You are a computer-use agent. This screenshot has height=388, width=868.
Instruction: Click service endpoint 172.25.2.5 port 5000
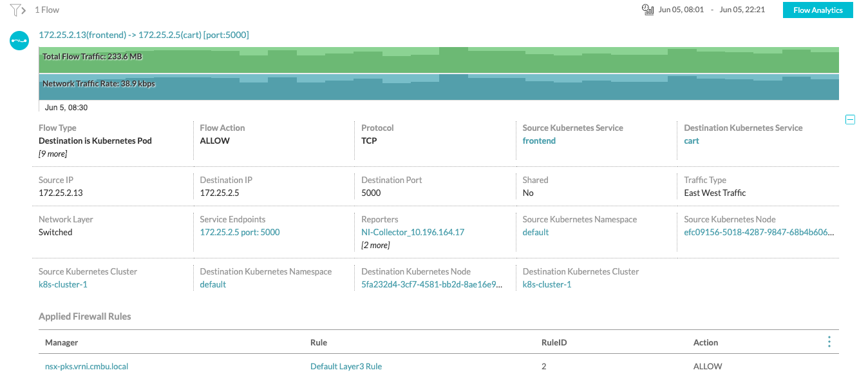(x=240, y=232)
